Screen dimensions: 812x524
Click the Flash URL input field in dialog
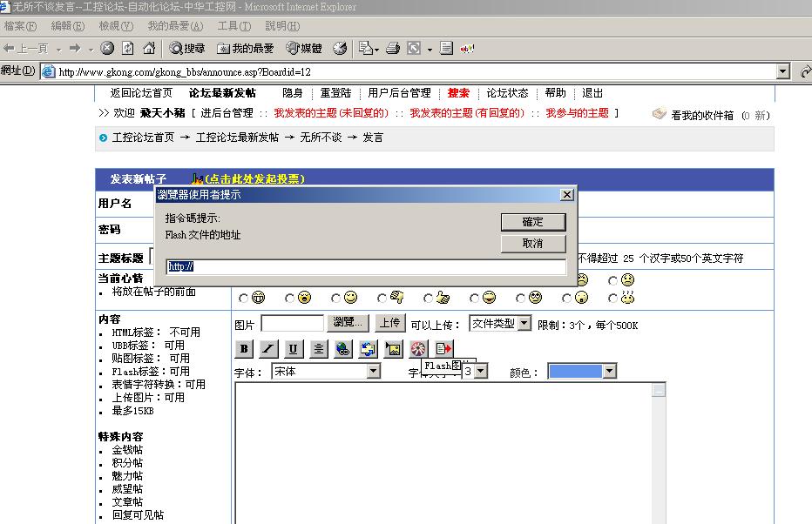366,266
